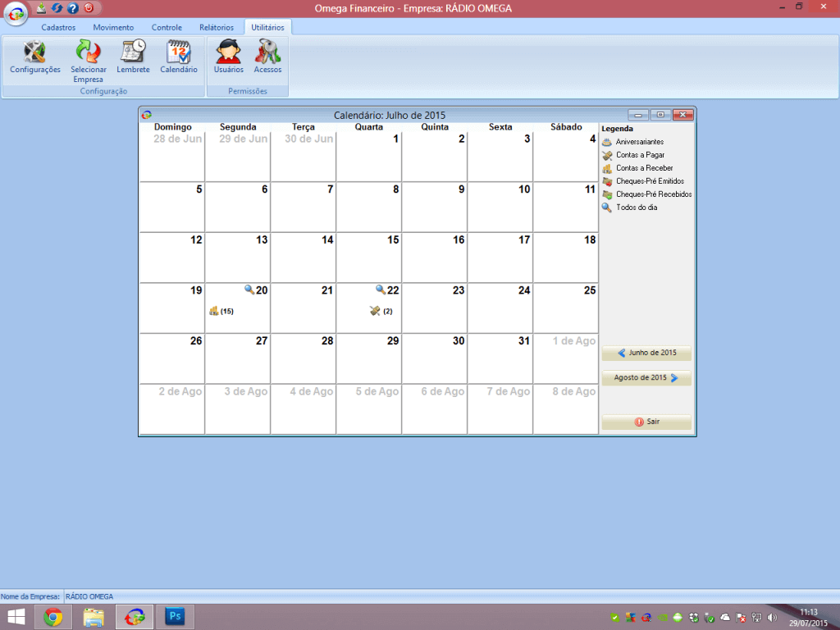Screen dimensions: 840x630
Task: Click magnifier icon on day 22
Action: click(x=381, y=290)
